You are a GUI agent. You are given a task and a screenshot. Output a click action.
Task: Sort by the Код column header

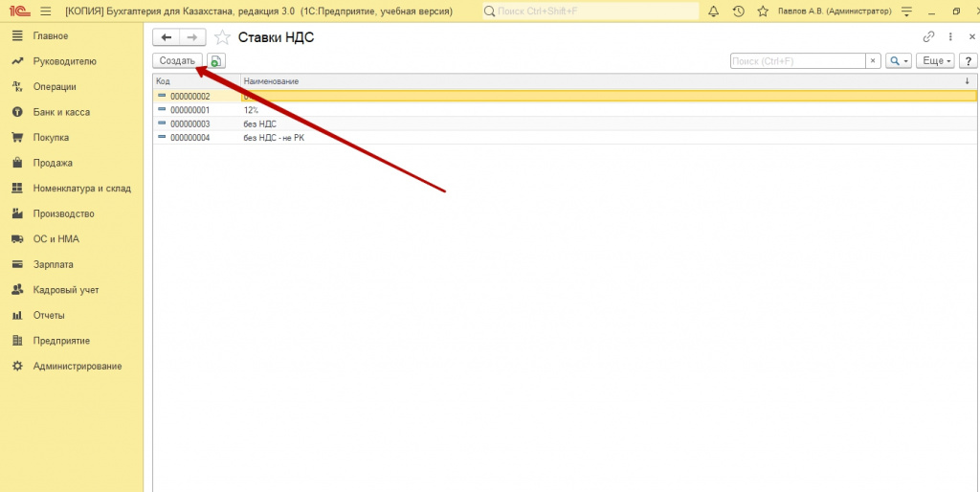197,82
